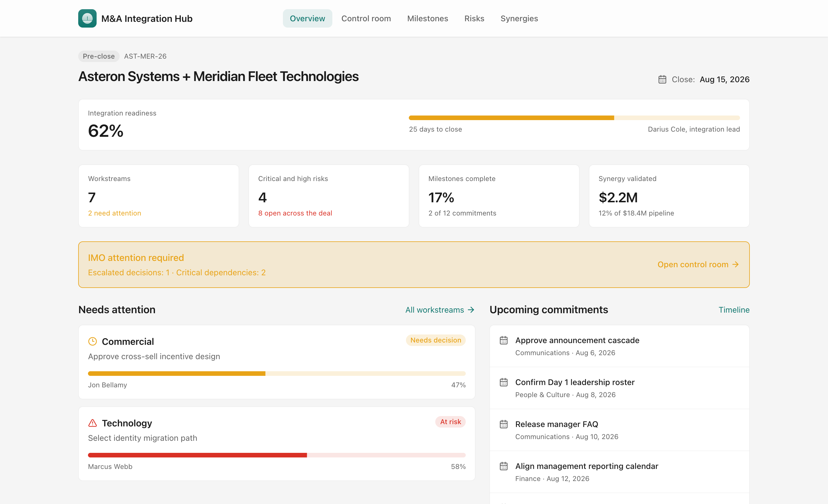Click the arrow icon after All workstreams
This screenshot has width=828, height=504.
[471, 310]
